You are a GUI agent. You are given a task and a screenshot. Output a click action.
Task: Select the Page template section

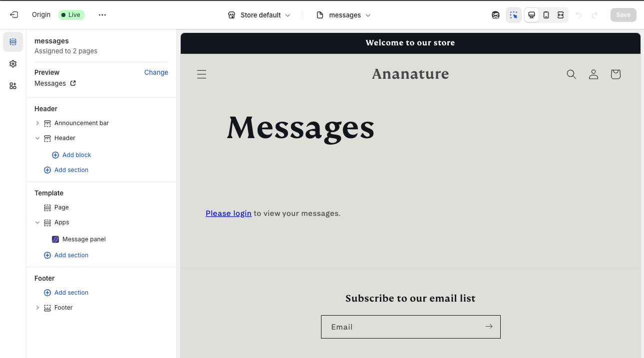click(x=61, y=207)
